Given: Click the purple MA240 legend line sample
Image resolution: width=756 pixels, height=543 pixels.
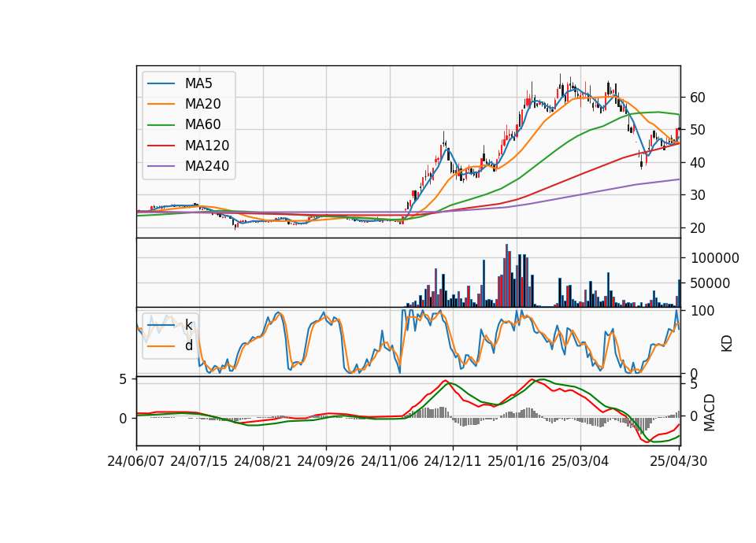Looking at the screenshot, I should 161,166.
